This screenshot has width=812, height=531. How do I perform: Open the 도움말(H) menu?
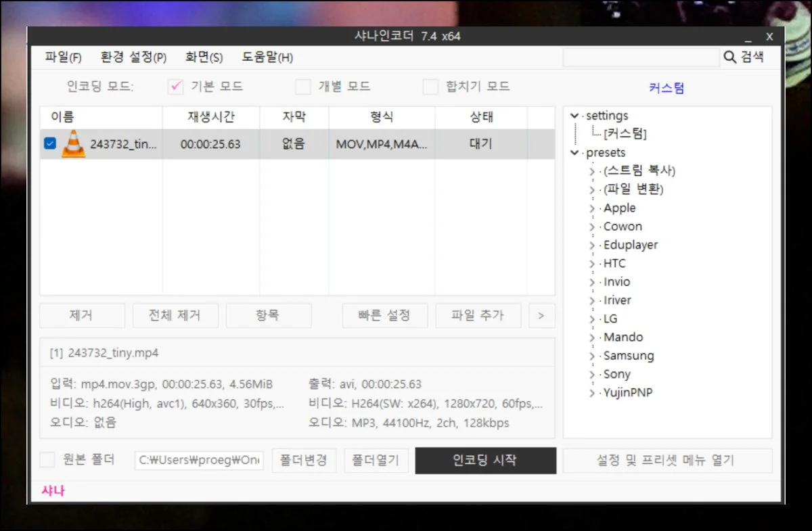(x=267, y=57)
